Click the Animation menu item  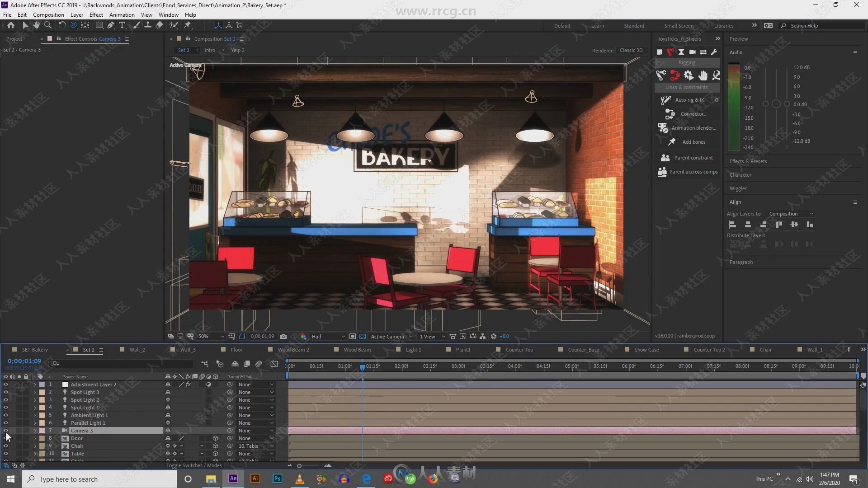point(122,15)
